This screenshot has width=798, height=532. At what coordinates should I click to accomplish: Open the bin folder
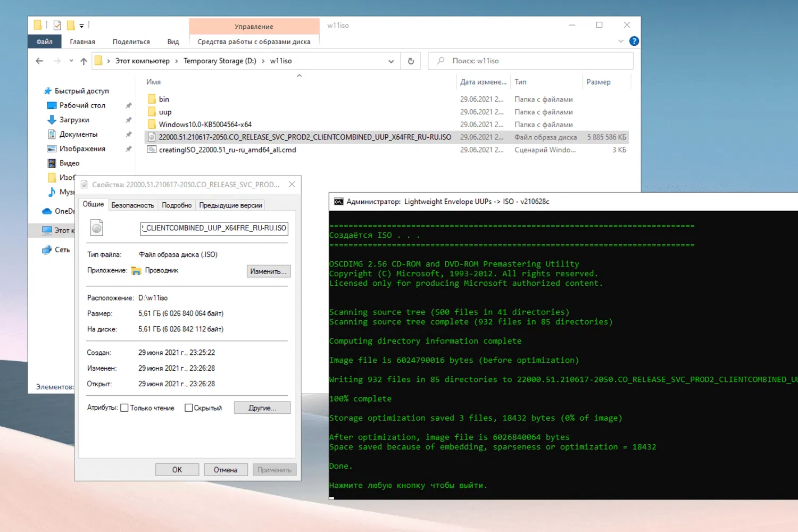coord(164,99)
